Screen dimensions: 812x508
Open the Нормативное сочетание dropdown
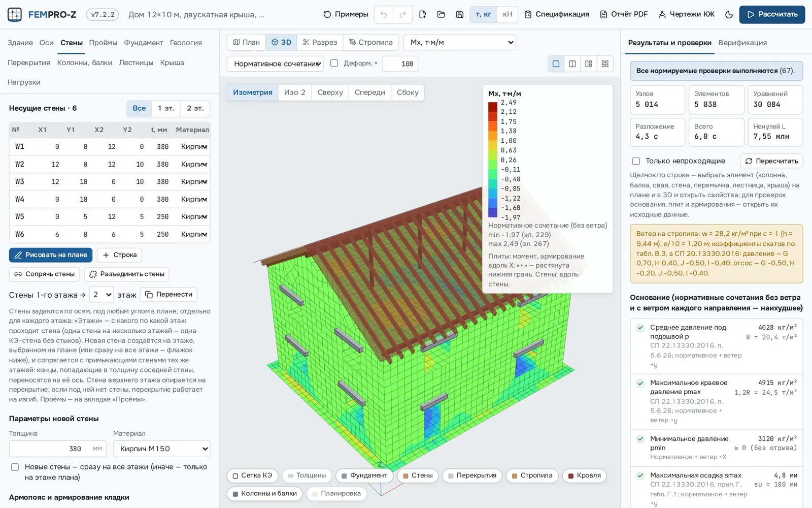pos(276,64)
